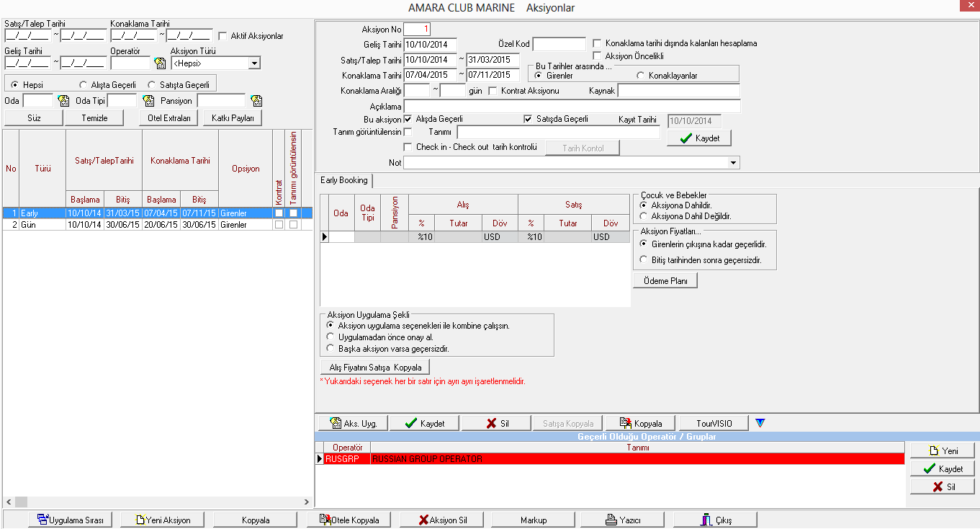Click Sil below Kaydet in the operator panel
The height and width of the screenshot is (529, 980).
[943, 486]
